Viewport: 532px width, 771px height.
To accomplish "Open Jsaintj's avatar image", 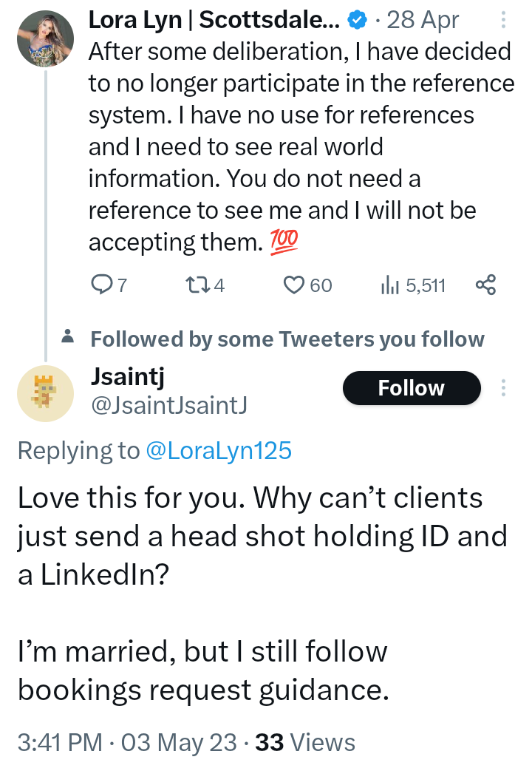I will (x=46, y=394).
